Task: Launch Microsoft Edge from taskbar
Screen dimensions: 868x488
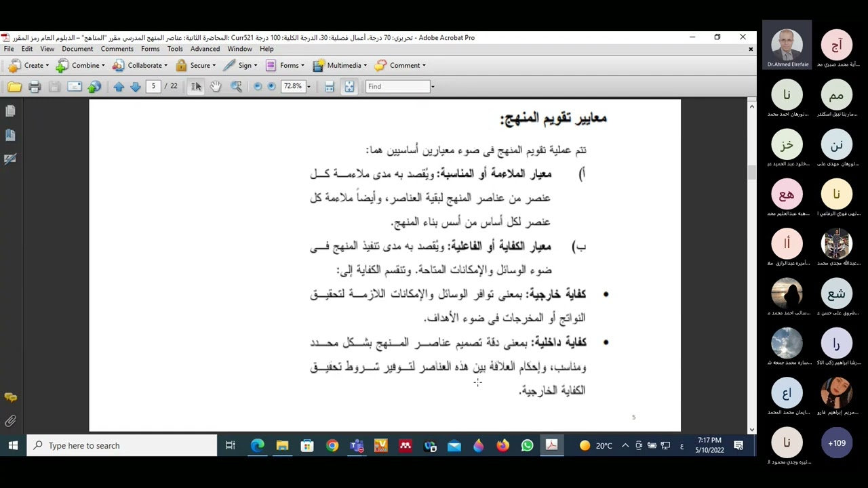Action: (x=258, y=445)
